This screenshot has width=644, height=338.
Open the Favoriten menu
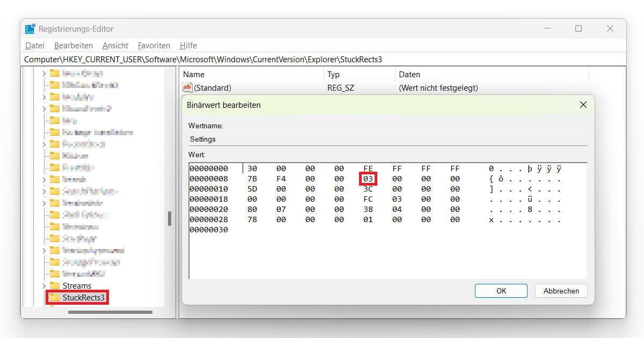(x=153, y=46)
